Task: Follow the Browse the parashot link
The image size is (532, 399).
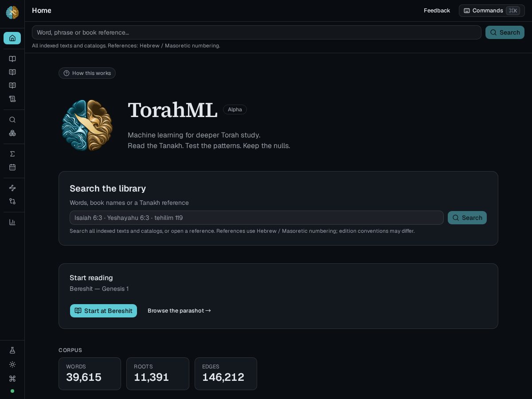Action: pos(179,311)
